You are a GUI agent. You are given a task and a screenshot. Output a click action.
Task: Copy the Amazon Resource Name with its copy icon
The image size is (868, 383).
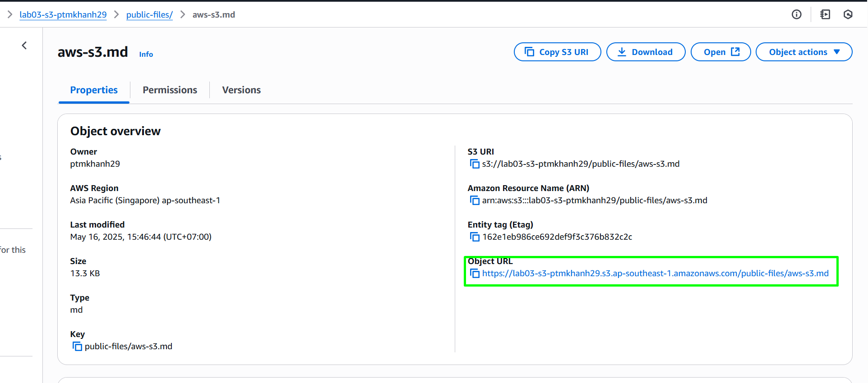coord(475,201)
